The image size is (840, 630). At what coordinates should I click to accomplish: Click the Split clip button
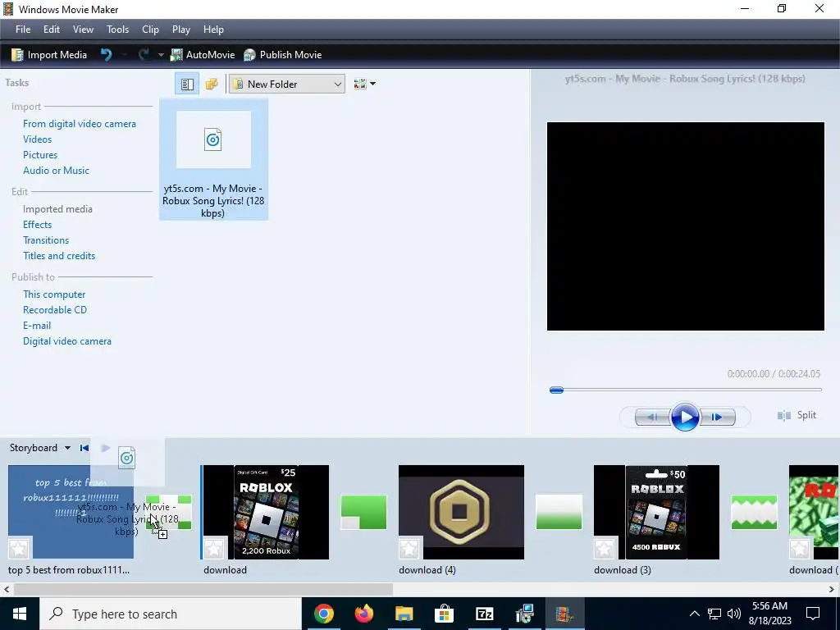[797, 415]
